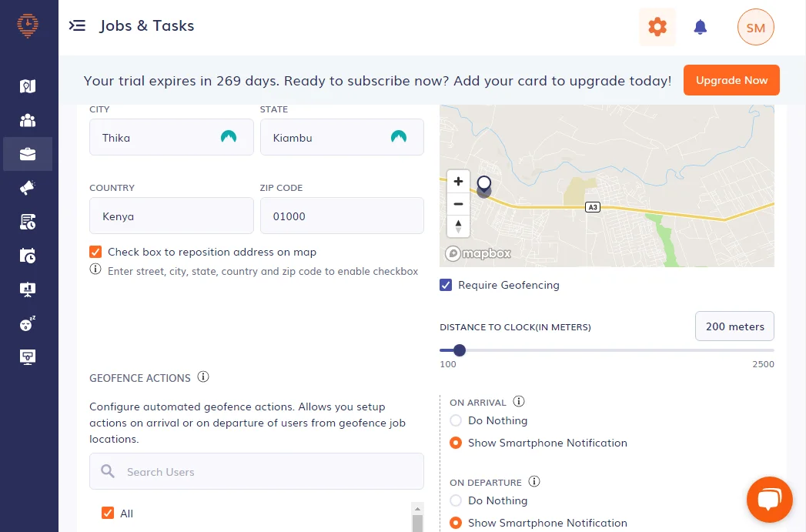Click the 200 meters distance field
The height and width of the screenshot is (532, 806).
click(x=734, y=326)
